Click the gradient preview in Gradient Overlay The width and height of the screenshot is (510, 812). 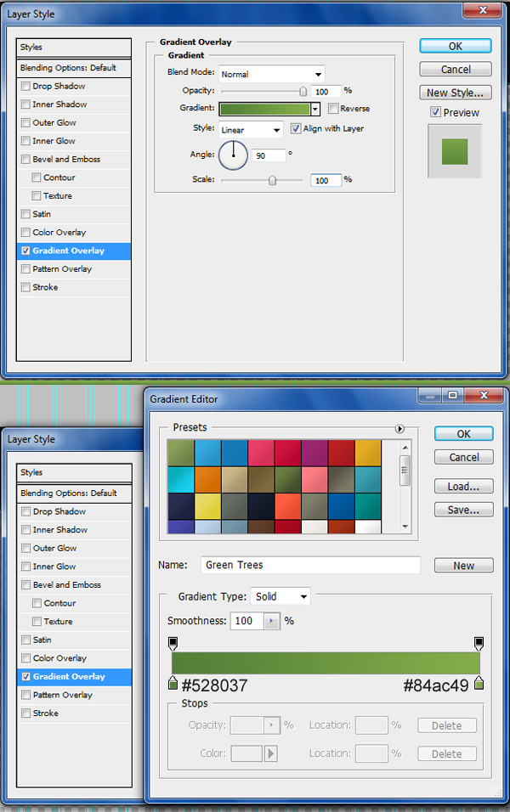(265, 109)
